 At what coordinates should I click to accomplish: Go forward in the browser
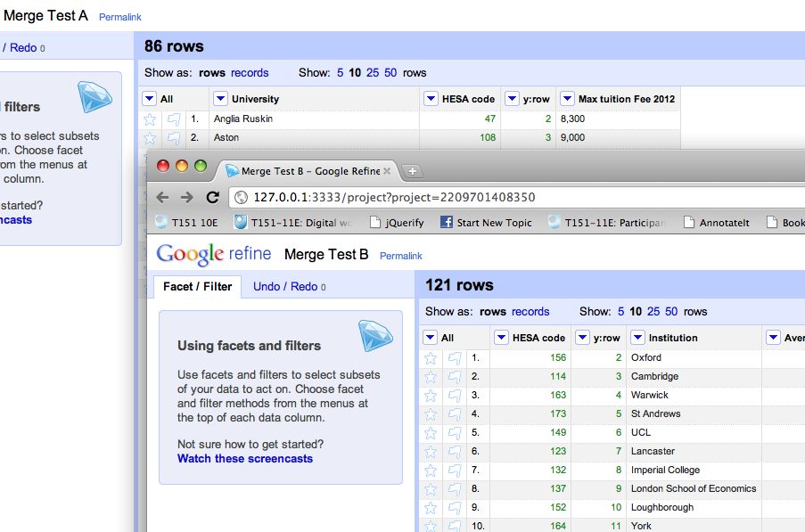coord(187,198)
